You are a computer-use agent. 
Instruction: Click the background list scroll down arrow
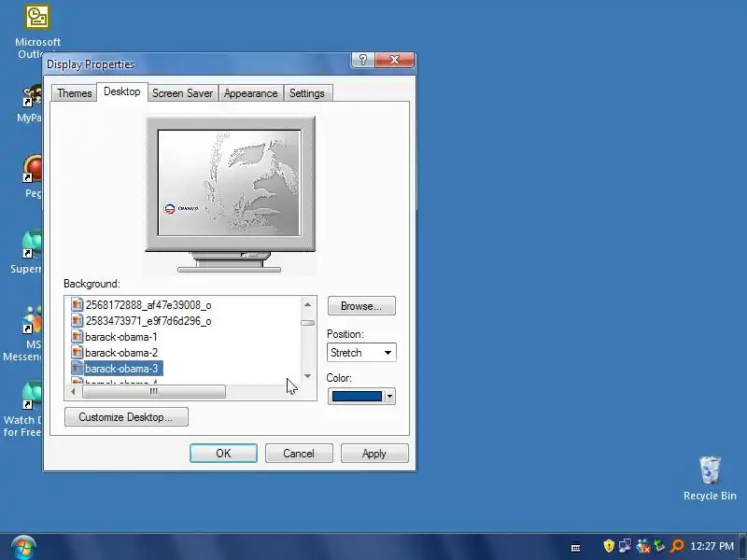308,376
